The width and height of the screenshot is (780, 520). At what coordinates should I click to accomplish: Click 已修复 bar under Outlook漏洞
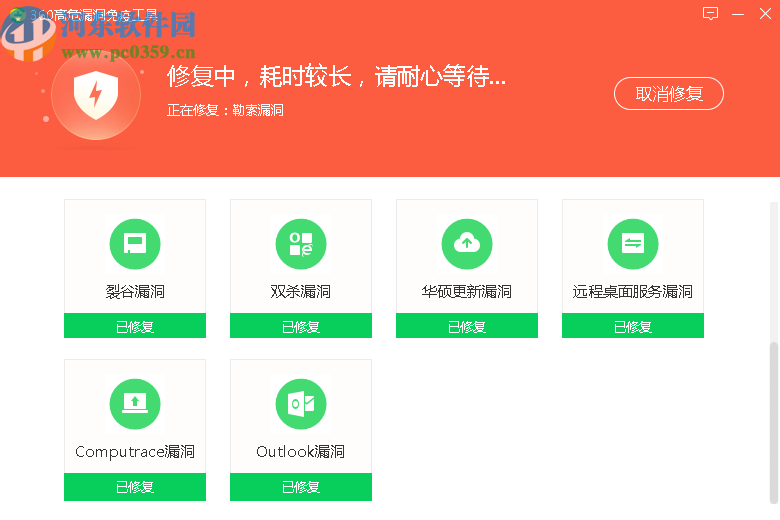[x=301, y=487]
